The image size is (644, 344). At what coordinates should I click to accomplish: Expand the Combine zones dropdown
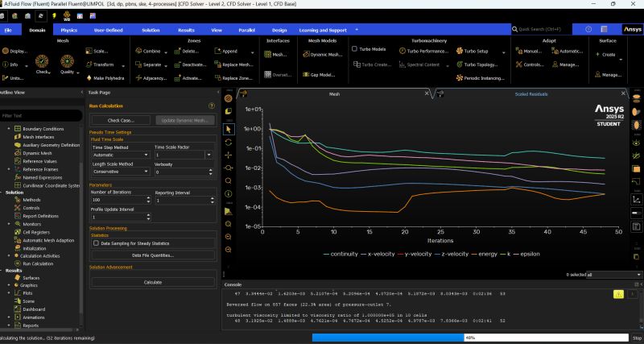coord(166,52)
